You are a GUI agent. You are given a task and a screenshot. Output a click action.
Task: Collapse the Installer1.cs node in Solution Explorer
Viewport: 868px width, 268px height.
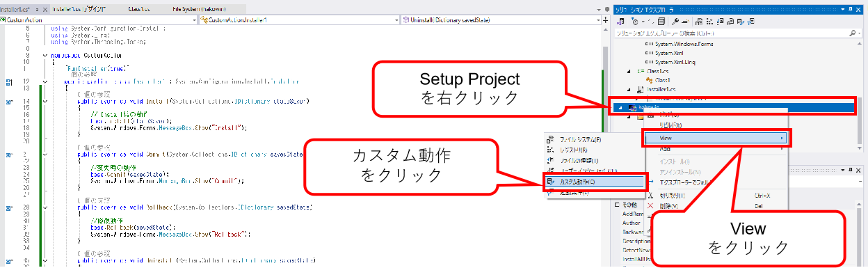point(629,89)
